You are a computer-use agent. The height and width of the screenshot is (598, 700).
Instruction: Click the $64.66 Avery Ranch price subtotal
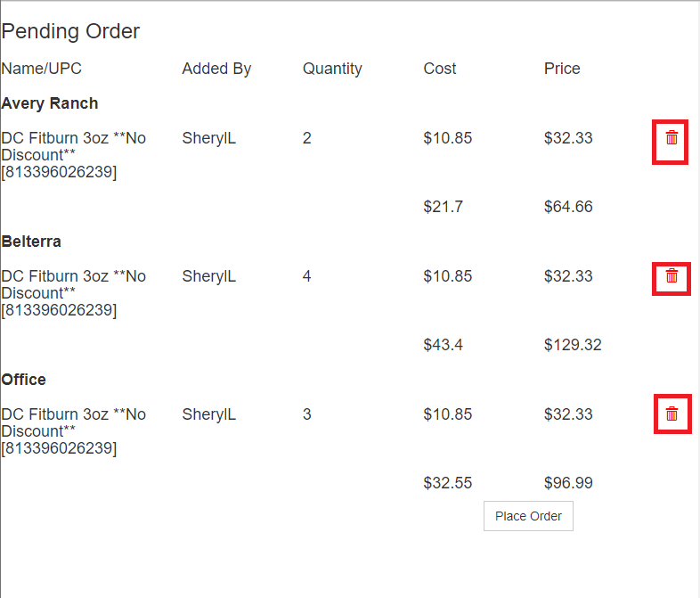click(x=568, y=207)
